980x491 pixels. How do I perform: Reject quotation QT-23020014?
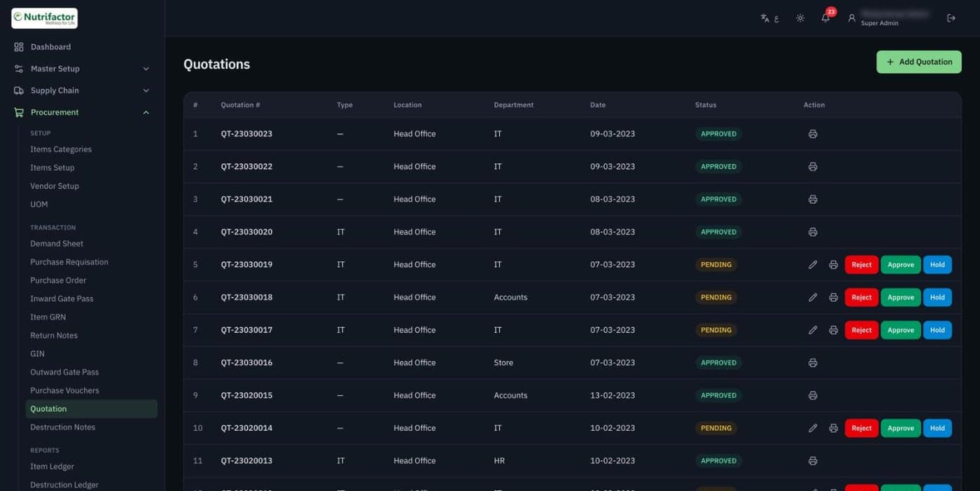click(861, 428)
